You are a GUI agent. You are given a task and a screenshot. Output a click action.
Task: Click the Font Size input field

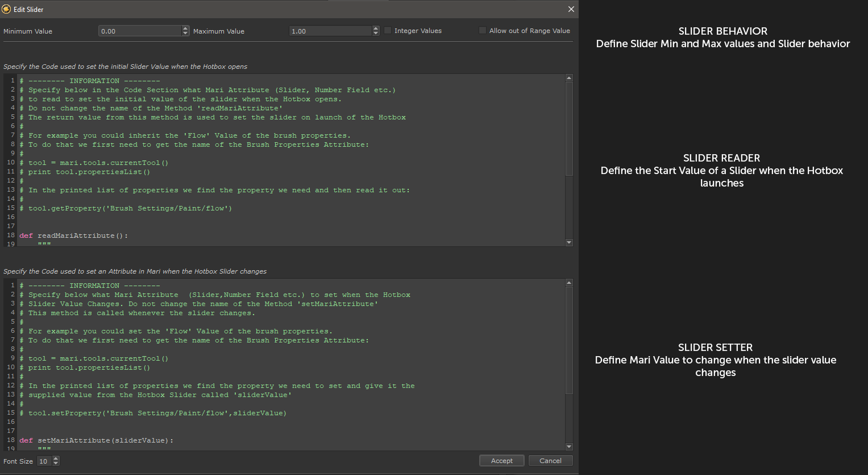coord(44,461)
